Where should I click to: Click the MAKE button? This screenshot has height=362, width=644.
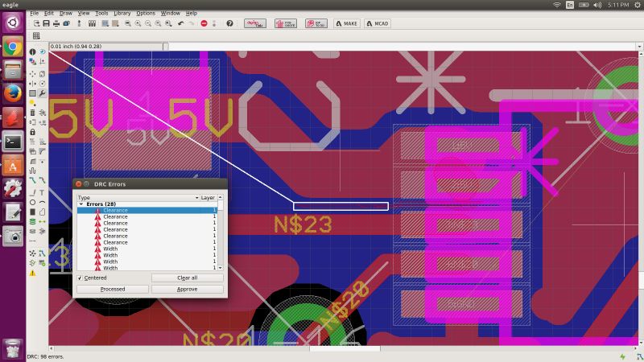click(x=347, y=23)
